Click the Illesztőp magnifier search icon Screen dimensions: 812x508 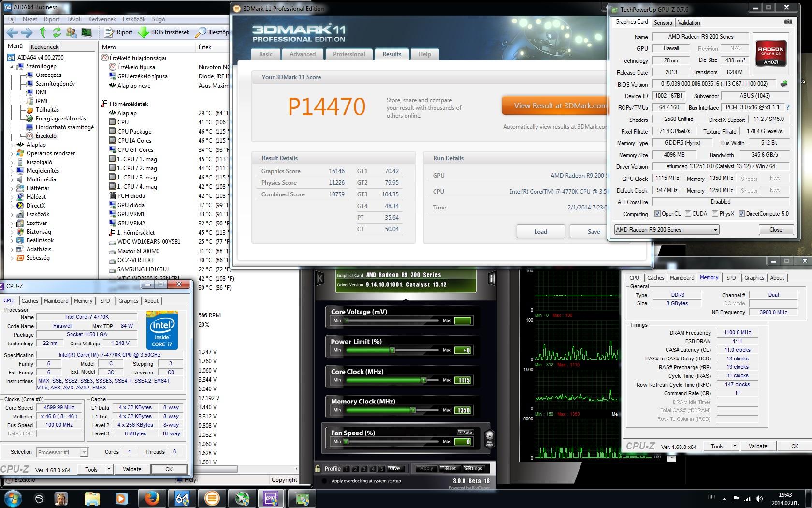click(200, 32)
